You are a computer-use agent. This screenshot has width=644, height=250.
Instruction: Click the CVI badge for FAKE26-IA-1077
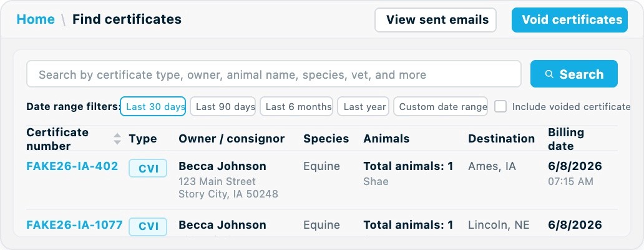point(148,226)
